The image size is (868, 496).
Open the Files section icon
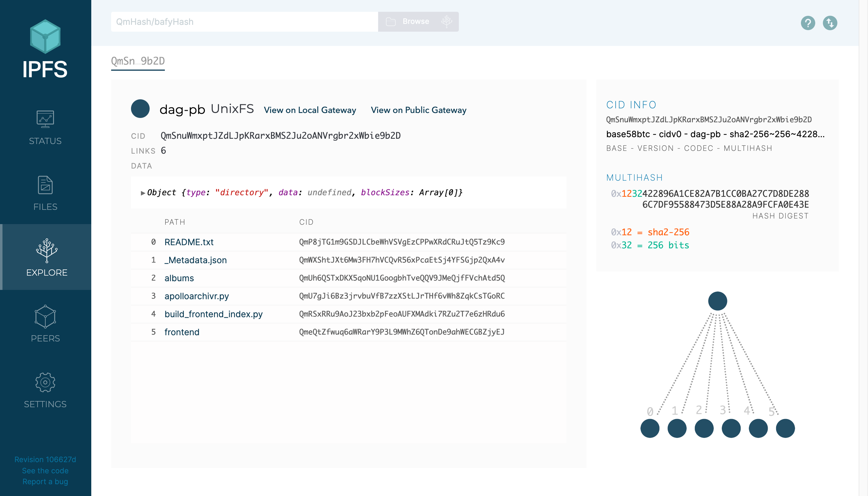coord(45,185)
